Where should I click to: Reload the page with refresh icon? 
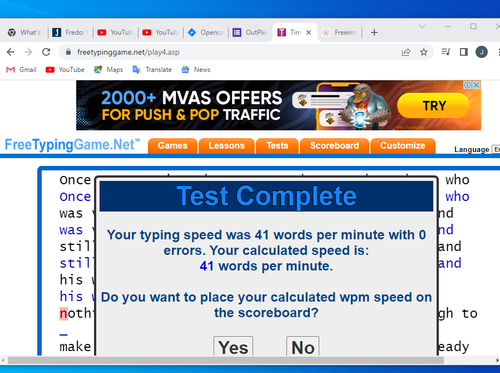(46, 52)
